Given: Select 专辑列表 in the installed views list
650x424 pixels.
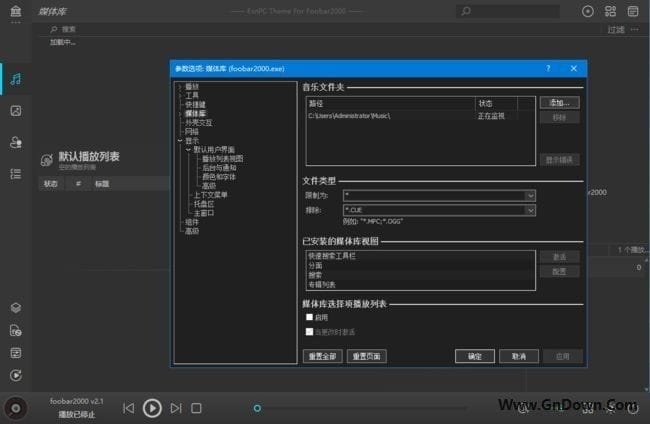Looking at the screenshot, I should pyautogui.click(x=420, y=285).
